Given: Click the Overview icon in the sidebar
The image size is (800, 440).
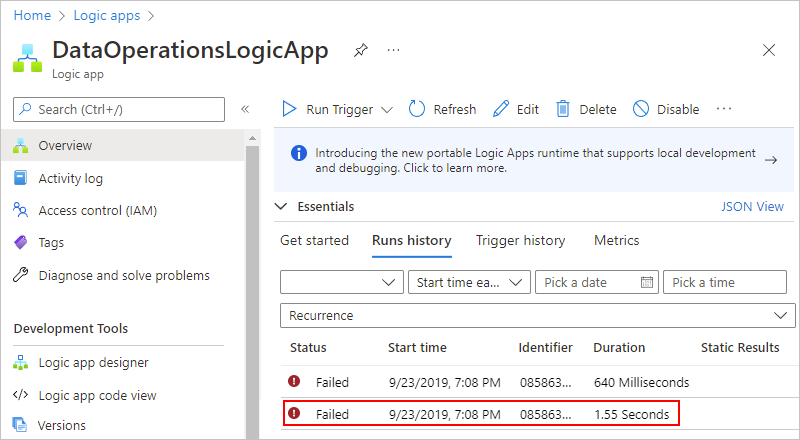Looking at the screenshot, I should coord(20,145).
